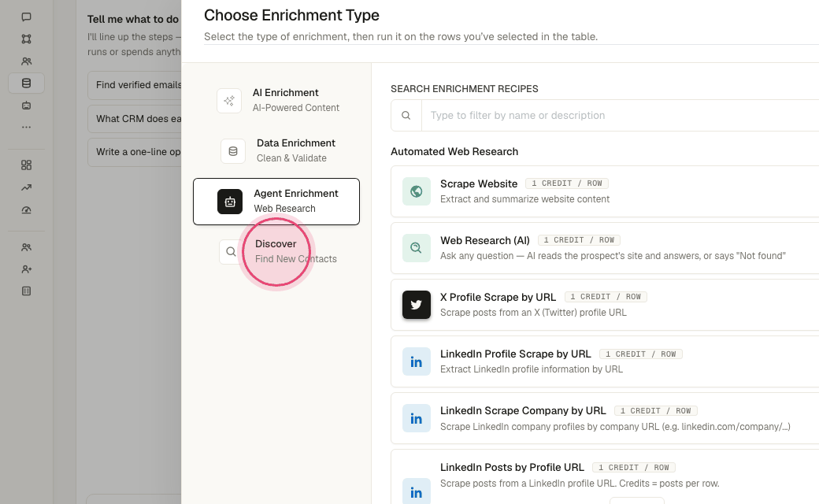Open the workflow nodes icon in sidebar
The width and height of the screenshot is (819, 504).
tap(26, 39)
